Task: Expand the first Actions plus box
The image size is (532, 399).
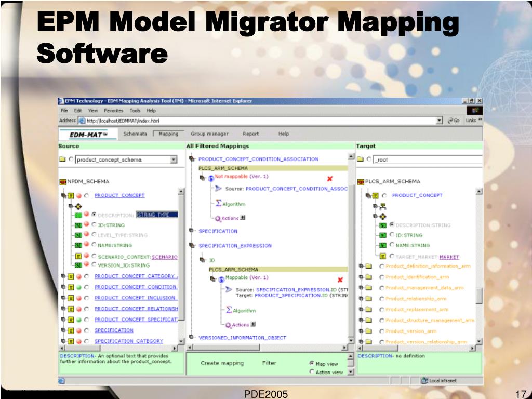Action: click(243, 218)
